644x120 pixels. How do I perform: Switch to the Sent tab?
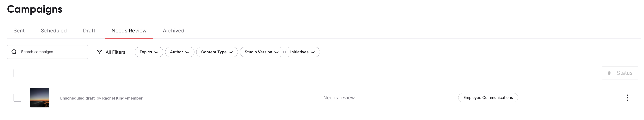19,31
